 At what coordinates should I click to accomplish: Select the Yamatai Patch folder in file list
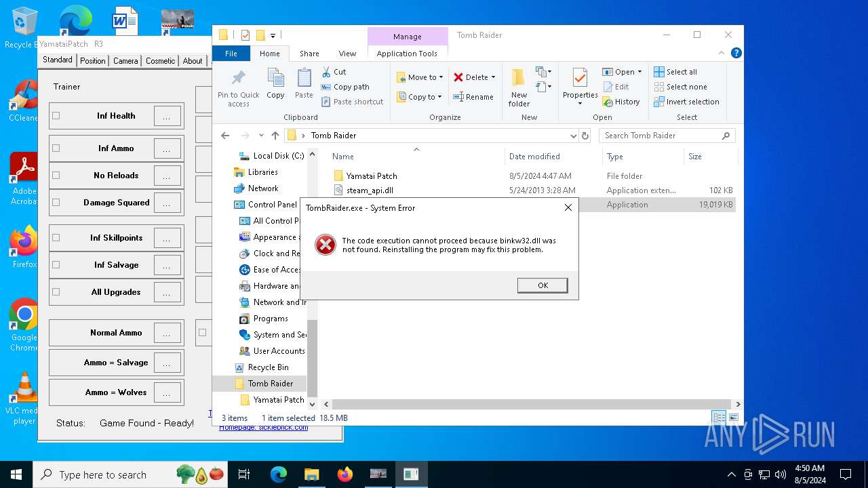[x=372, y=176]
